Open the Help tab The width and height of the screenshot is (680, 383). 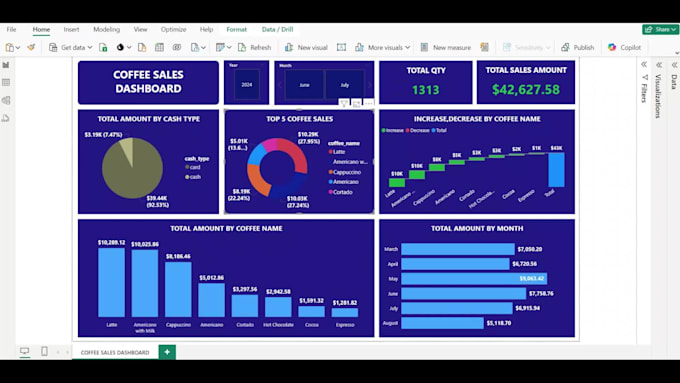[x=206, y=29]
